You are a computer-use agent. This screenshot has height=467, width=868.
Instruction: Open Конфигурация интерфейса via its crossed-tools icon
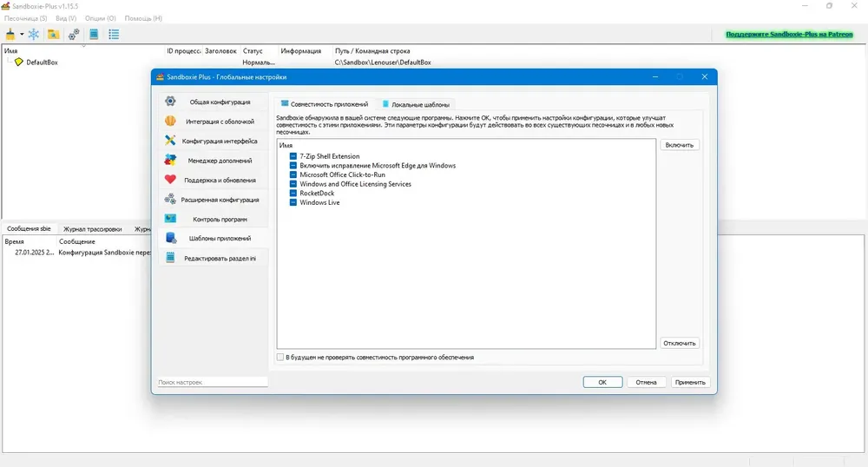point(170,141)
